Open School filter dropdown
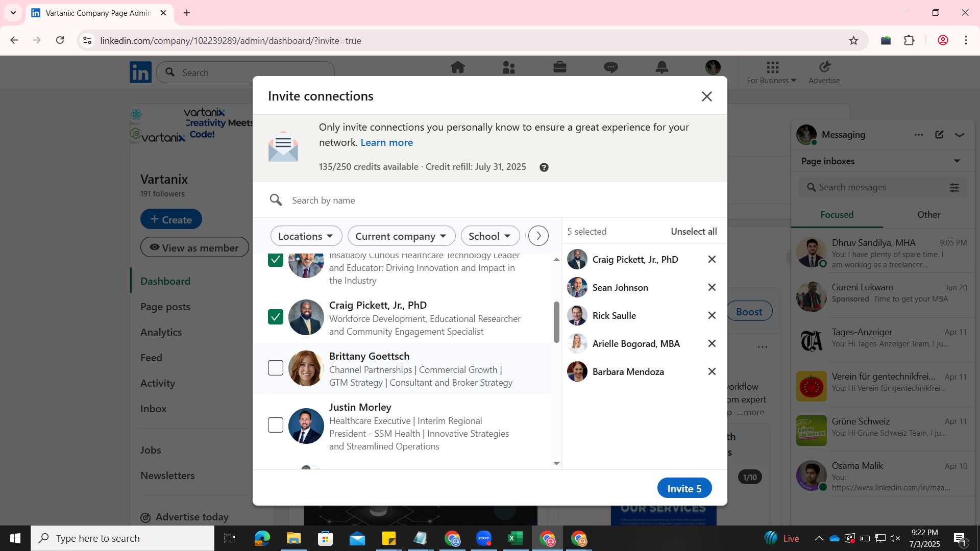This screenshot has width=980, height=551. (x=490, y=236)
